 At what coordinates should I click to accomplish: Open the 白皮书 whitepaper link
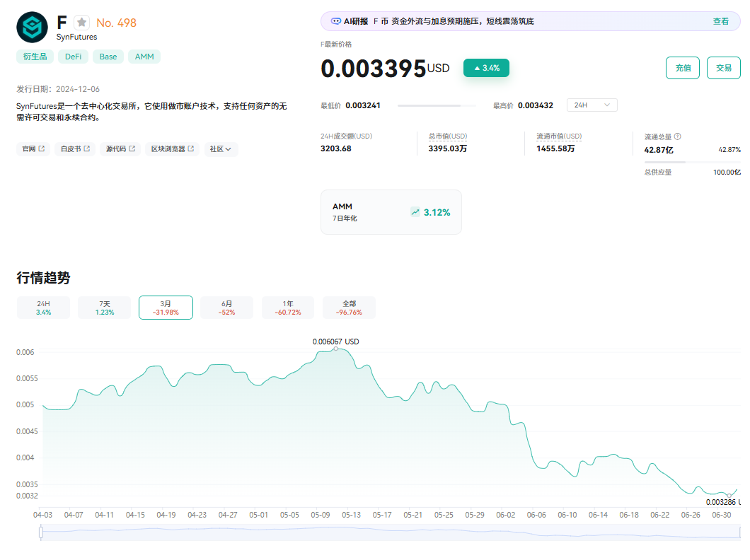75,148
